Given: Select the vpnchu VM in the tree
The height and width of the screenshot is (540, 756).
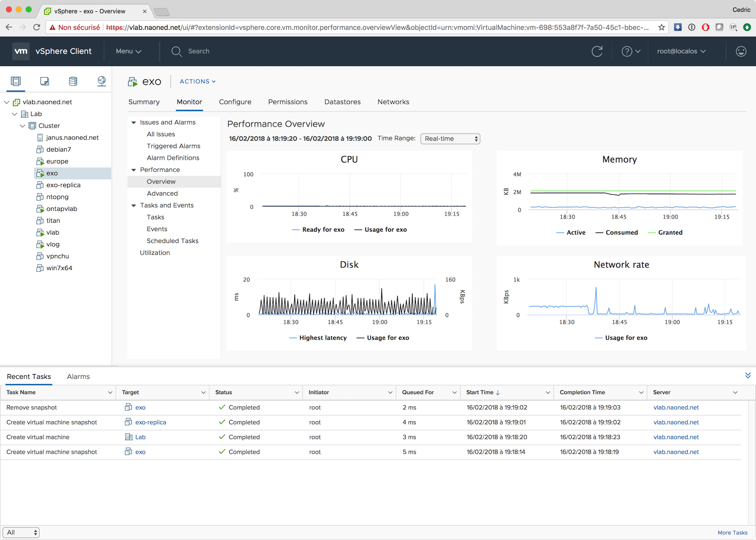Looking at the screenshot, I should [58, 256].
